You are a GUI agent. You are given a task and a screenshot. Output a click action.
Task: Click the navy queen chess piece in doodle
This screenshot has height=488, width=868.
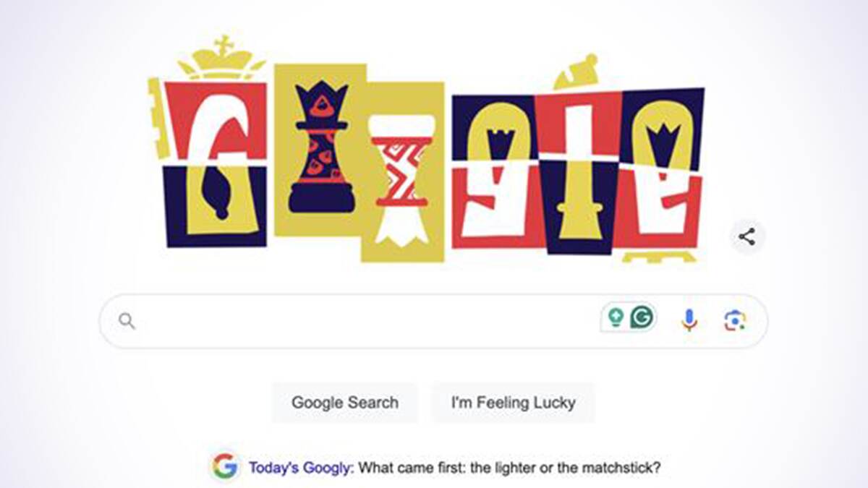[x=321, y=147]
